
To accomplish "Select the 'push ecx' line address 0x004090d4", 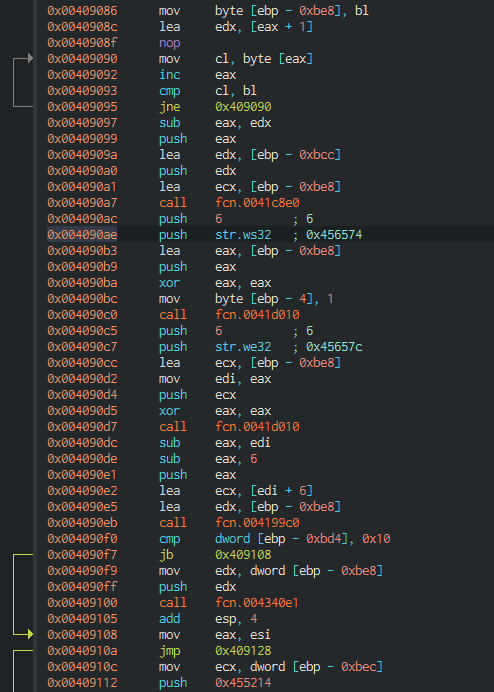I will coord(82,395).
